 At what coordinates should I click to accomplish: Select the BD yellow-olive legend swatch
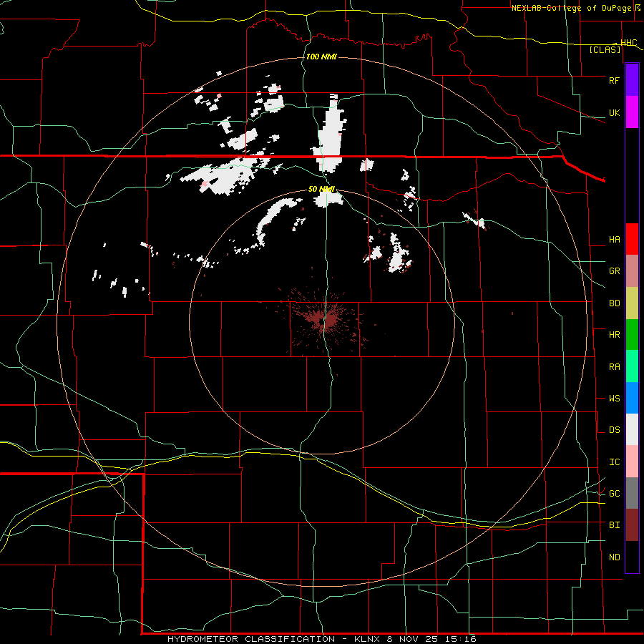click(632, 303)
